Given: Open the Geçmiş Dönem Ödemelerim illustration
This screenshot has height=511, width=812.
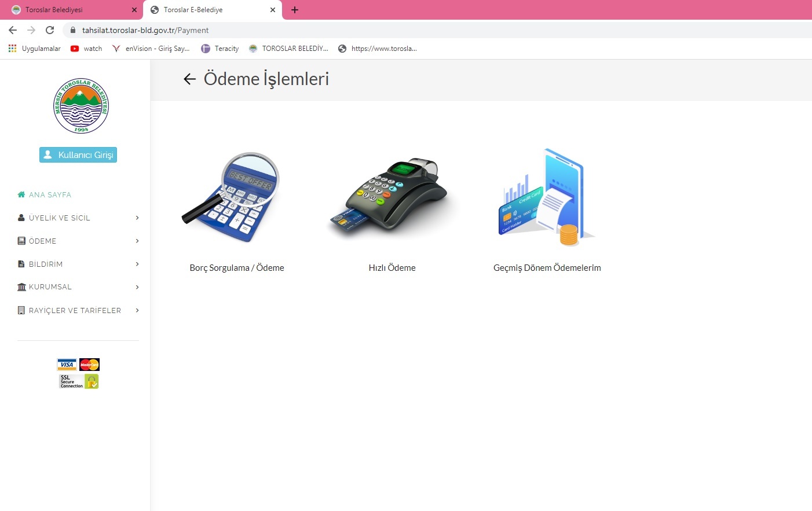Looking at the screenshot, I should point(547,198).
